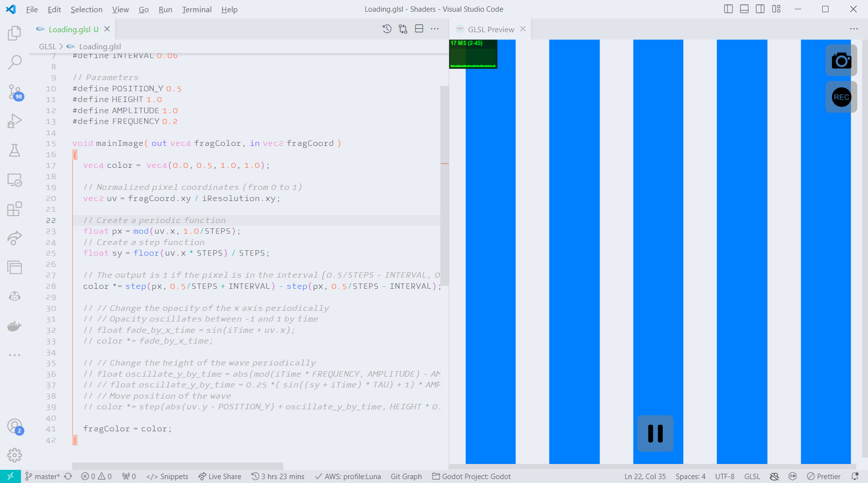Click the frame time performance graph
The width and height of the screenshot is (868, 483).
pyautogui.click(x=473, y=54)
